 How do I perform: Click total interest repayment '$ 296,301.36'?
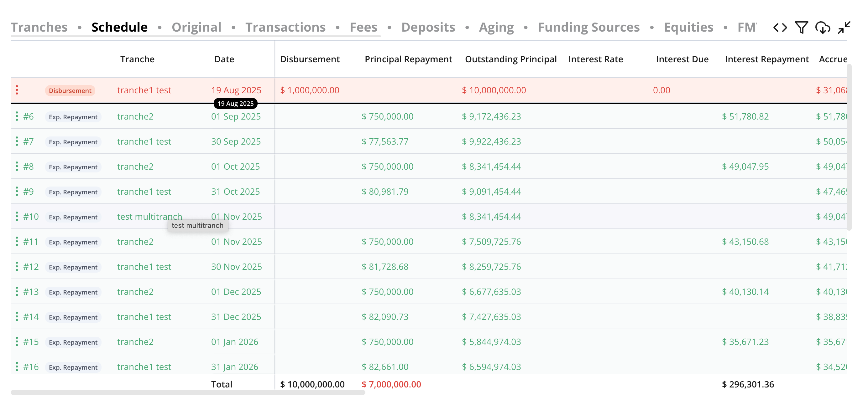click(x=748, y=384)
